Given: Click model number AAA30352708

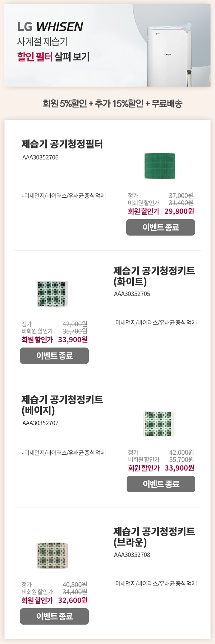Looking at the screenshot, I should click(132, 555).
